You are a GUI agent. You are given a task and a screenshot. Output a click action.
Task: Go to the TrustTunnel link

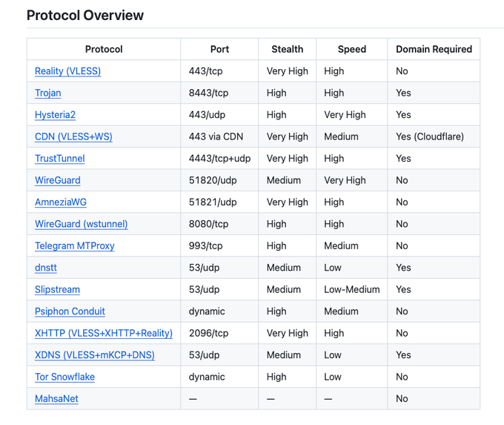(60, 159)
